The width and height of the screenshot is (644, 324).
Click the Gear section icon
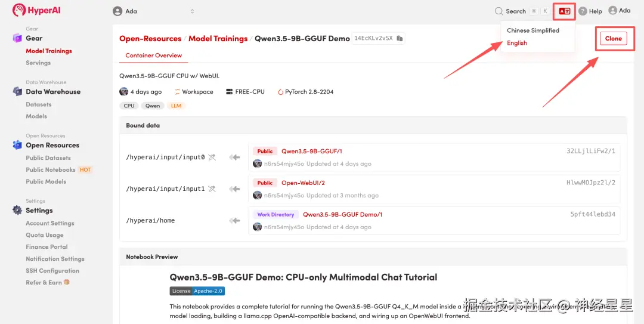click(17, 38)
